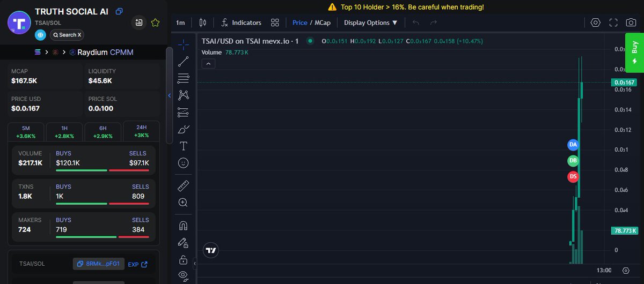
Task: Select the long position forecasting tool
Action: (x=183, y=112)
